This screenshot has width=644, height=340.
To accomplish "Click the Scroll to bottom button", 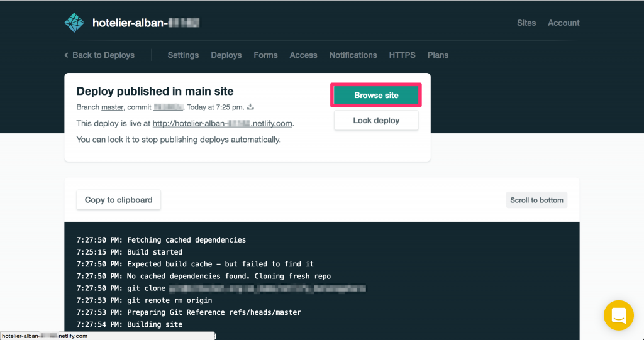I will pyautogui.click(x=536, y=200).
